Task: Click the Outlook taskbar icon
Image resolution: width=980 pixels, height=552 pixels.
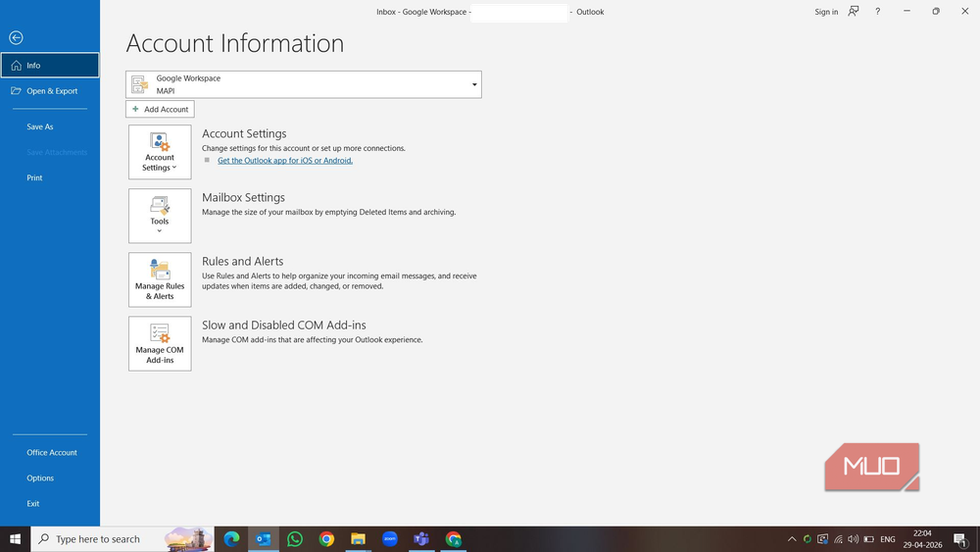Action: coord(263,539)
